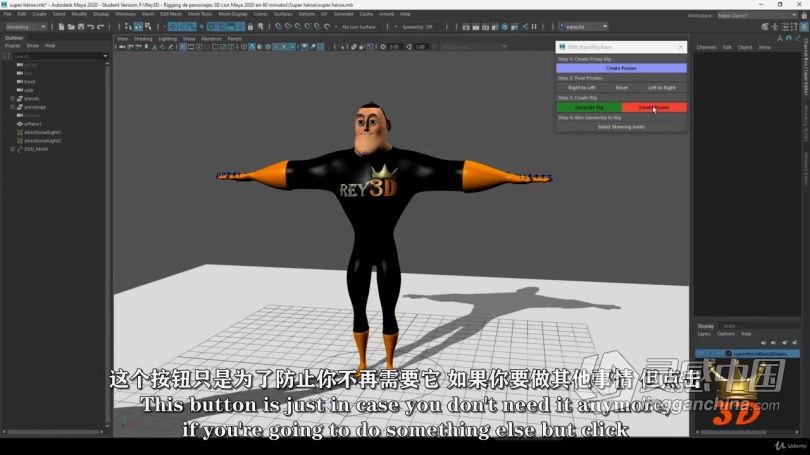Image resolution: width=810 pixels, height=455 pixels.
Task: Click the Create Proxies button
Action: 621,68
